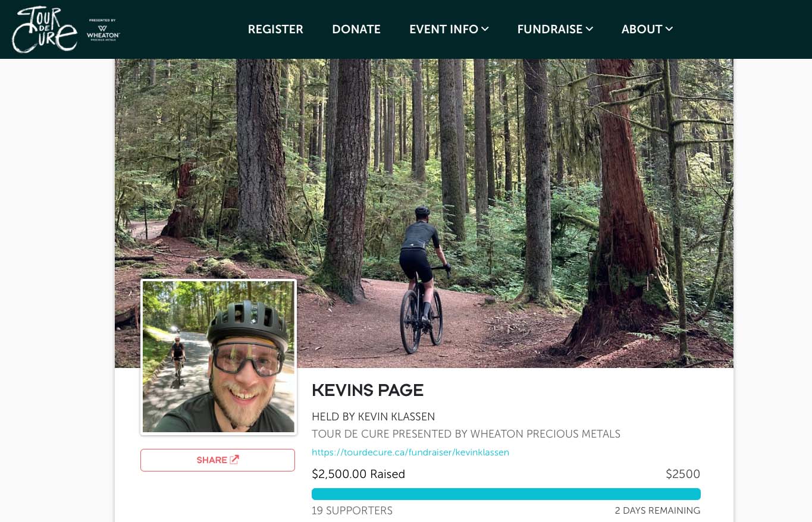Click the KEVINS PAGE heading

tap(368, 391)
